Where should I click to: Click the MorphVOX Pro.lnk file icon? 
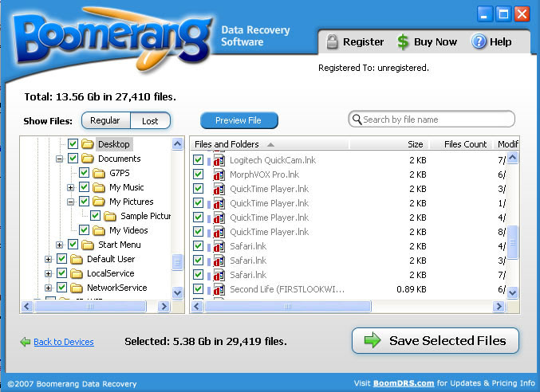219,174
